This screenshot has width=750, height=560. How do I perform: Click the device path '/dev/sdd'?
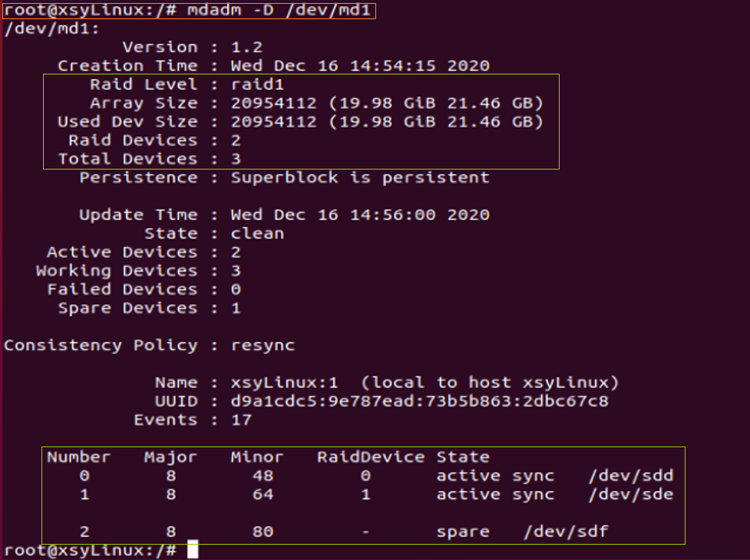pyautogui.click(x=631, y=476)
